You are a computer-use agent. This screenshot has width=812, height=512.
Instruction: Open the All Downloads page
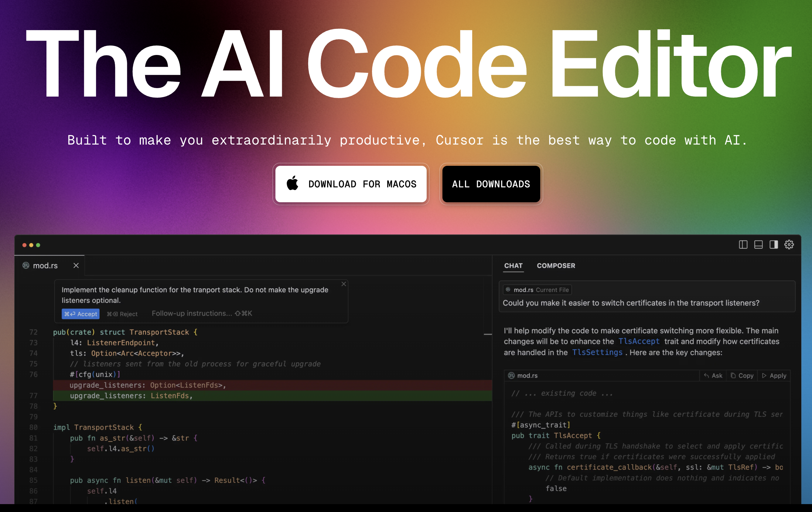491,184
